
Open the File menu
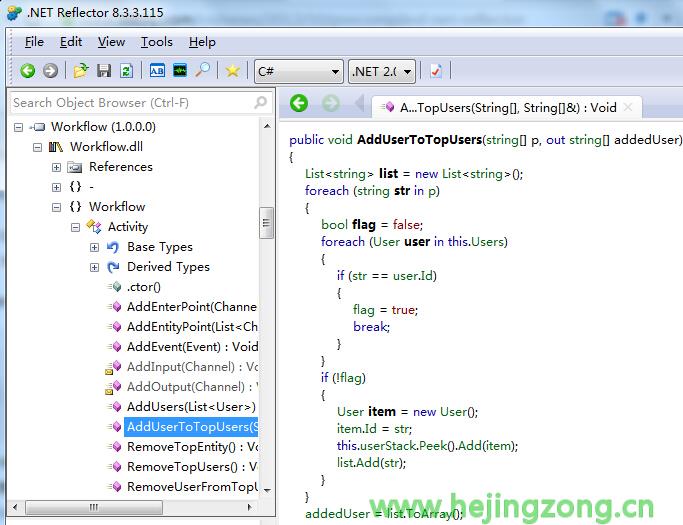pyautogui.click(x=34, y=42)
